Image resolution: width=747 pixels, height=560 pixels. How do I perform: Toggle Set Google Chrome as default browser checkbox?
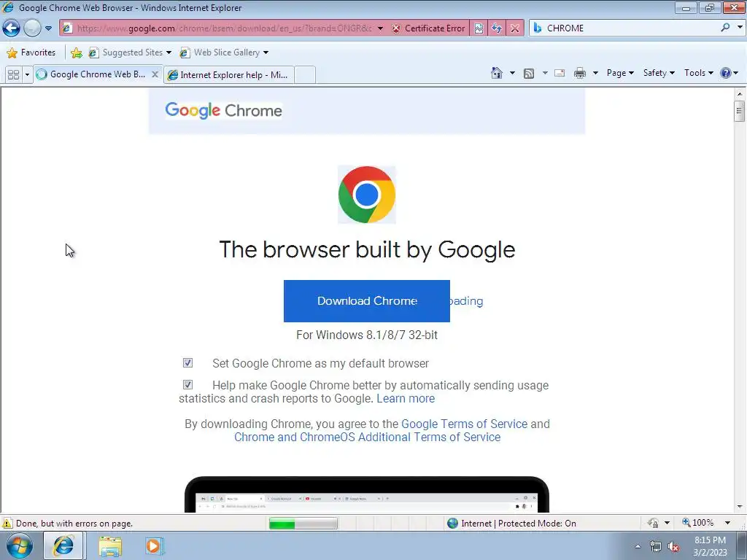187,363
